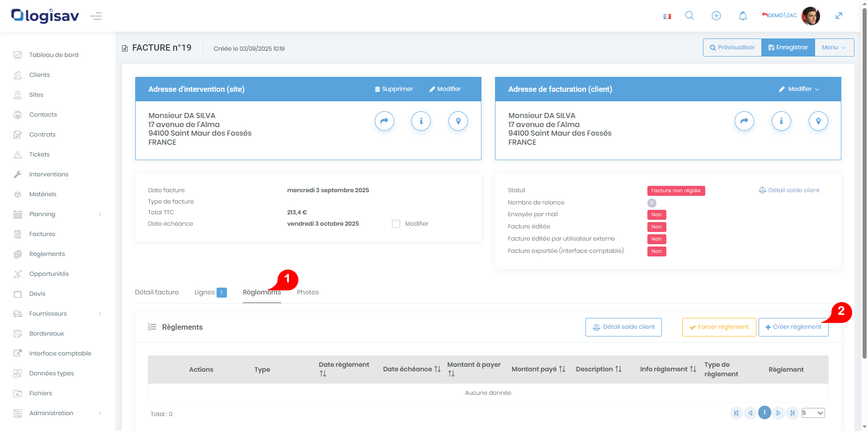This screenshot has width=868, height=431.
Task: Open Opportunités in sidebar
Action: tap(49, 274)
